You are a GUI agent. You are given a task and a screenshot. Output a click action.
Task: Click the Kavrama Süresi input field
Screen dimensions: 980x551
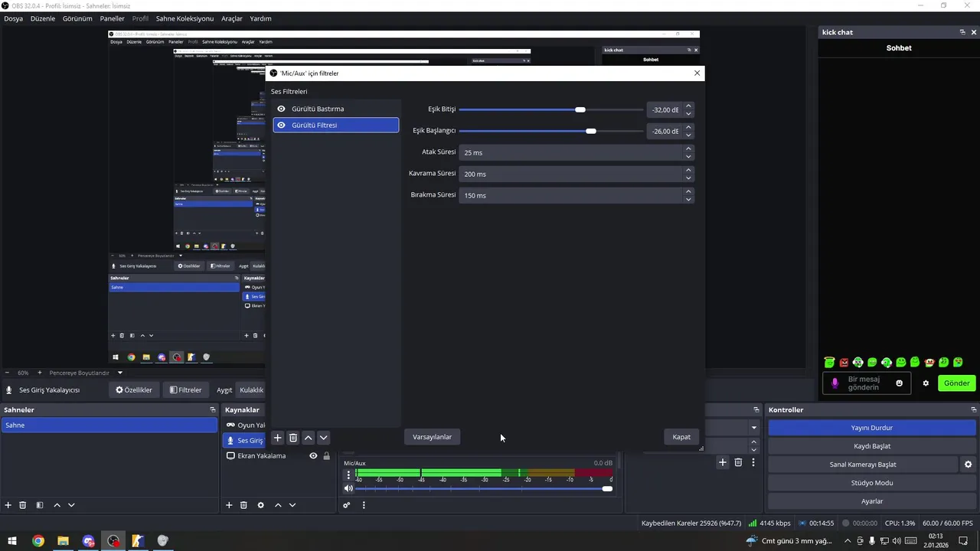[x=571, y=174]
